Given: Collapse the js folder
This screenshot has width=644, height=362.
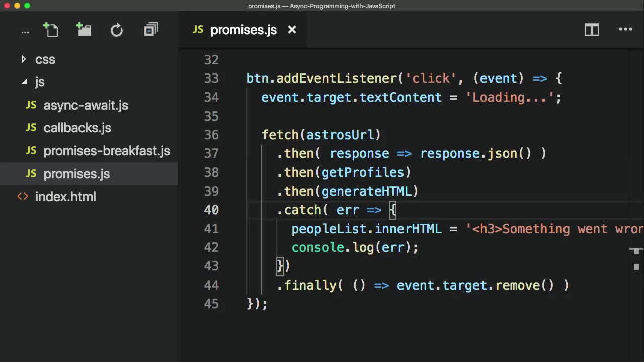Looking at the screenshot, I should click(x=24, y=82).
